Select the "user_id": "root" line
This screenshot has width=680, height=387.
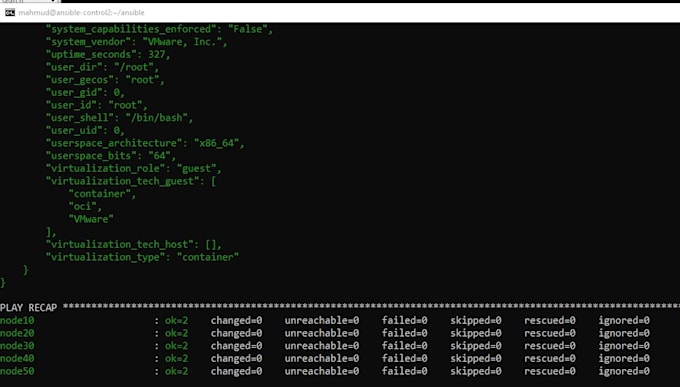pos(97,105)
